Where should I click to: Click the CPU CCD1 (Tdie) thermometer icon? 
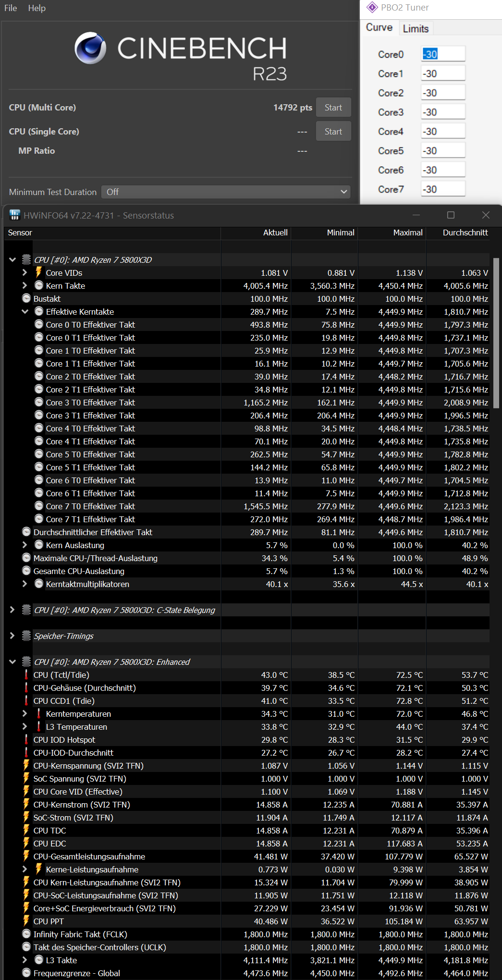coord(26,700)
